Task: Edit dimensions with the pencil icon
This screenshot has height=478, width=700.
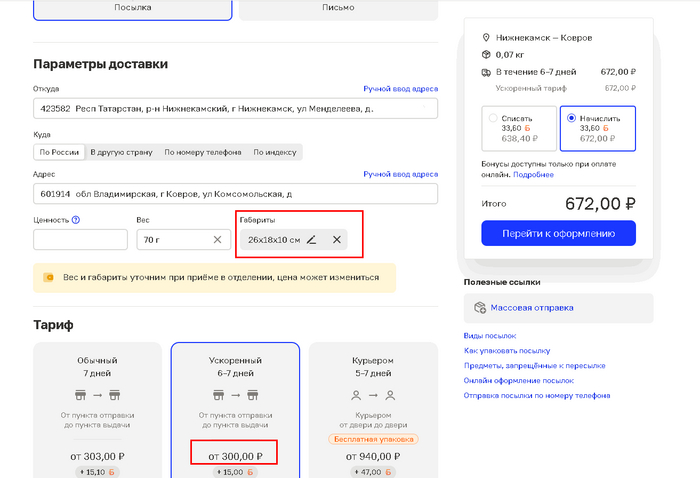Action: (312, 239)
